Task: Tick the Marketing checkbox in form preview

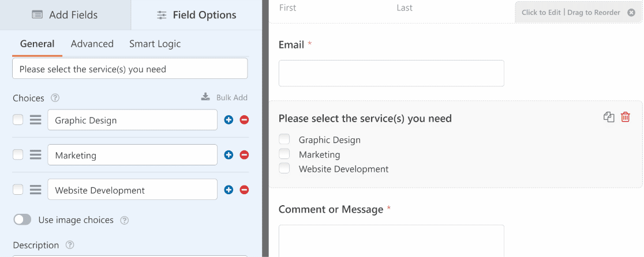Action: (x=284, y=154)
